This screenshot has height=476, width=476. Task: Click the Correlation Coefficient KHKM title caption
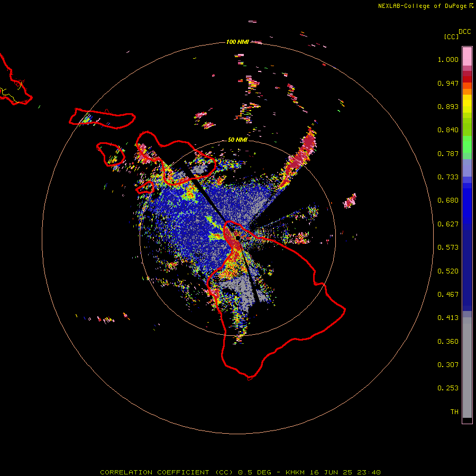(x=240, y=472)
